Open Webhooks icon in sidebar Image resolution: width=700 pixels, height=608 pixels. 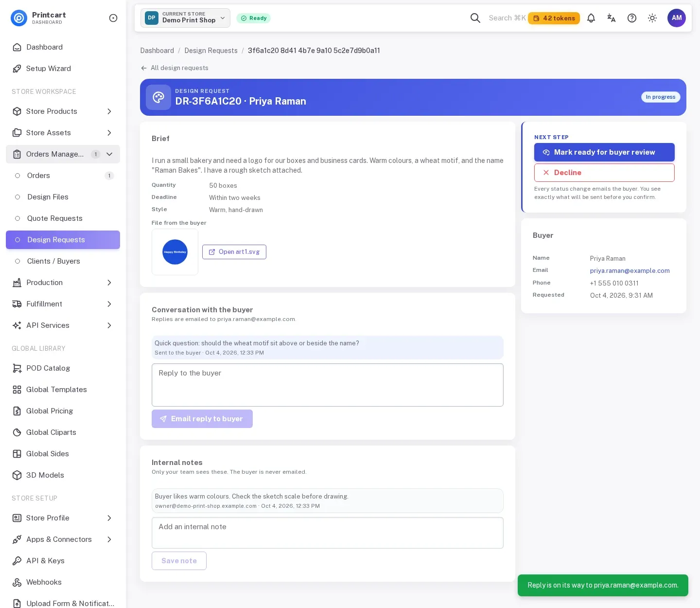[x=17, y=582]
